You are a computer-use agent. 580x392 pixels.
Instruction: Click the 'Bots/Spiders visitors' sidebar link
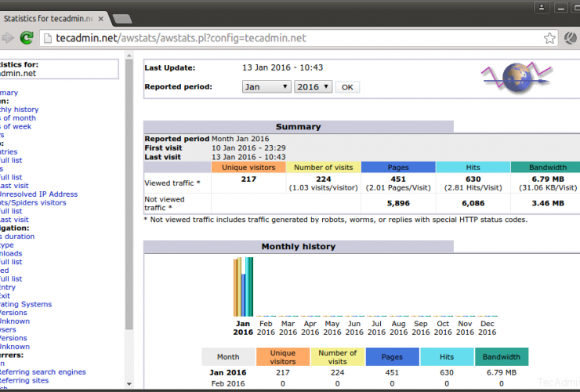coord(33,202)
